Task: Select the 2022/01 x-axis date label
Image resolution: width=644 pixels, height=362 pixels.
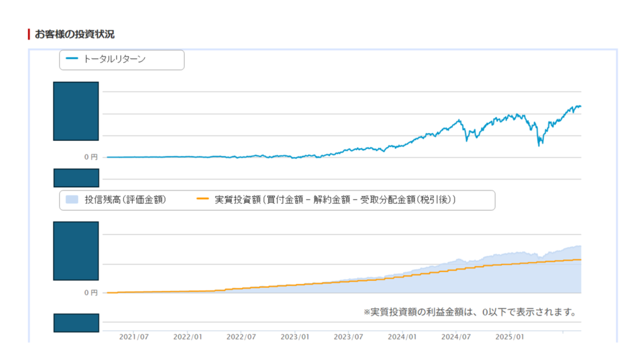Action: tap(188, 337)
